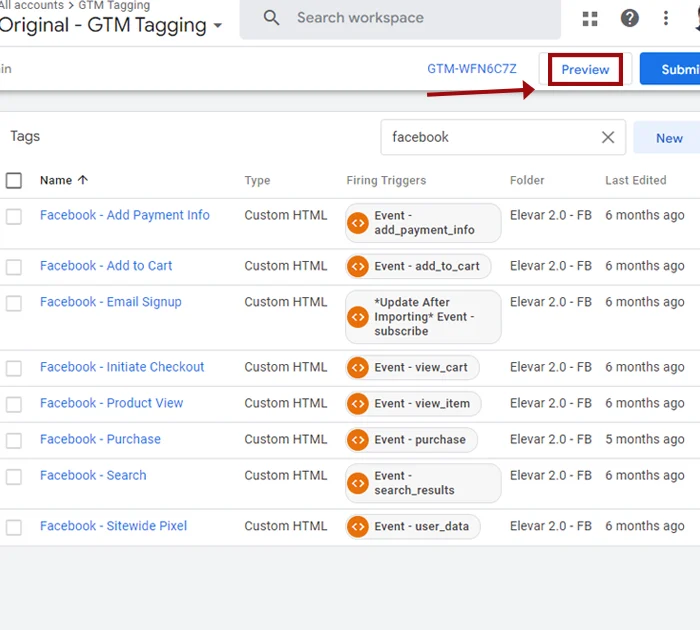Check the Facebook - Email Signup row
Image resolution: width=700 pixels, height=630 pixels.
14,303
